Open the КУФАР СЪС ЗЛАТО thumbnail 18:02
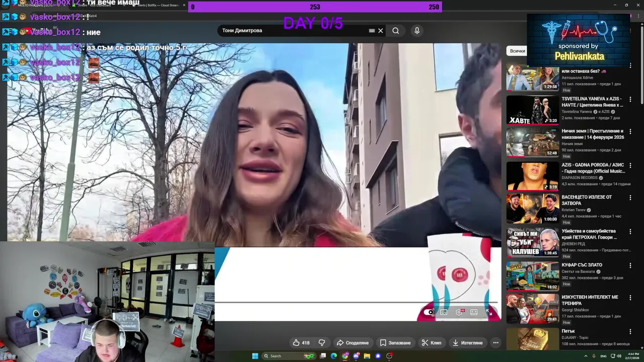 (x=532, y=276)
